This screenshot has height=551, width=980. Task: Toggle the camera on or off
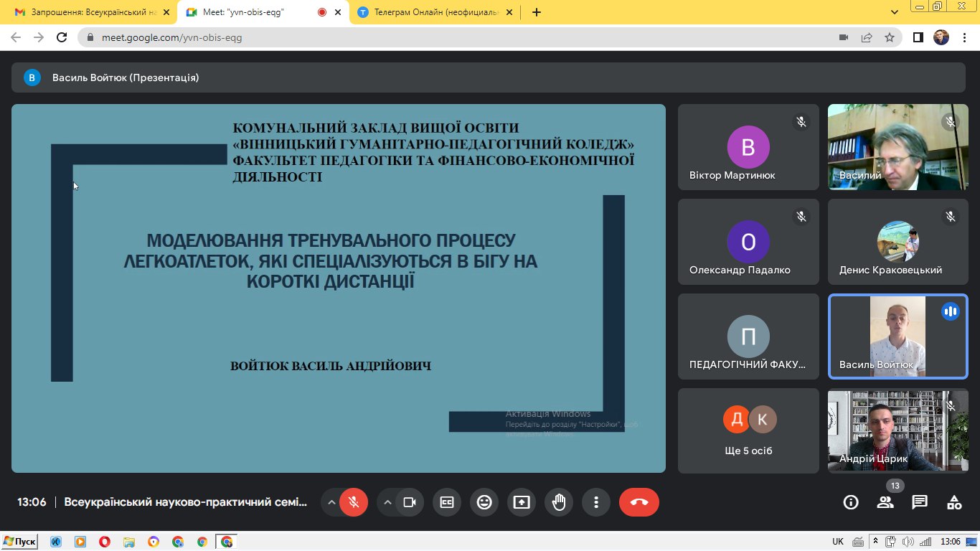(410, 502)
